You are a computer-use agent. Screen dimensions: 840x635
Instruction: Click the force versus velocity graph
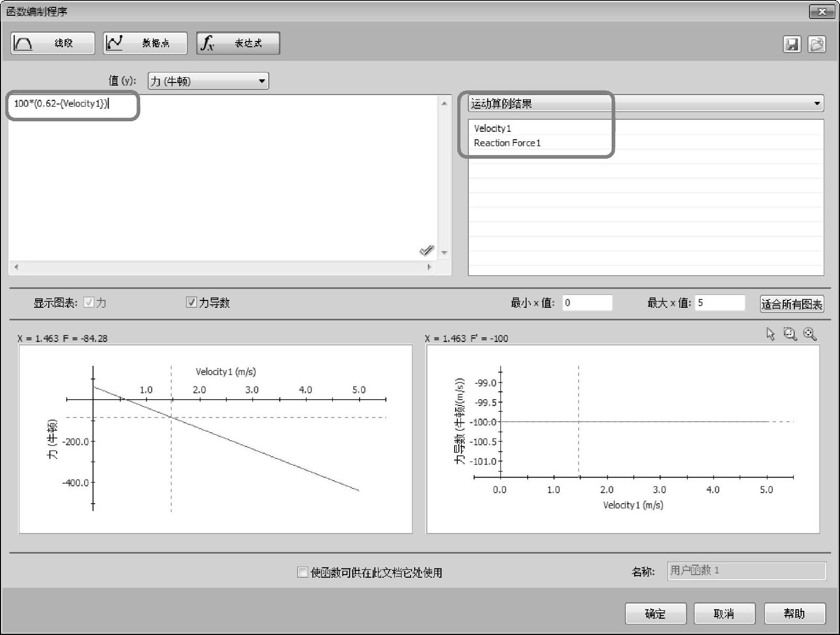(x=216, y=439)
